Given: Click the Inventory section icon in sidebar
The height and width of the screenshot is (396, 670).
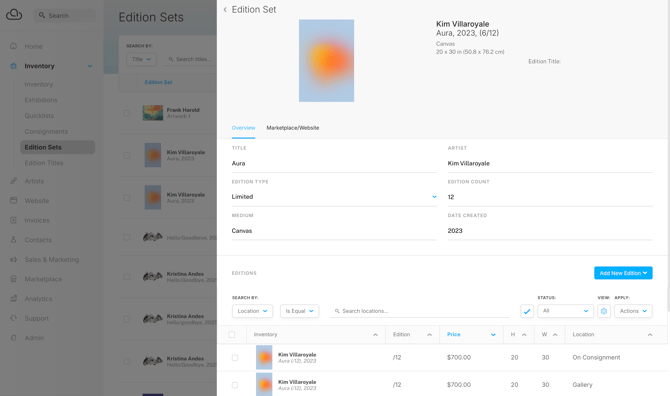Looking at the screenshot, I should [x=14, y=66].
